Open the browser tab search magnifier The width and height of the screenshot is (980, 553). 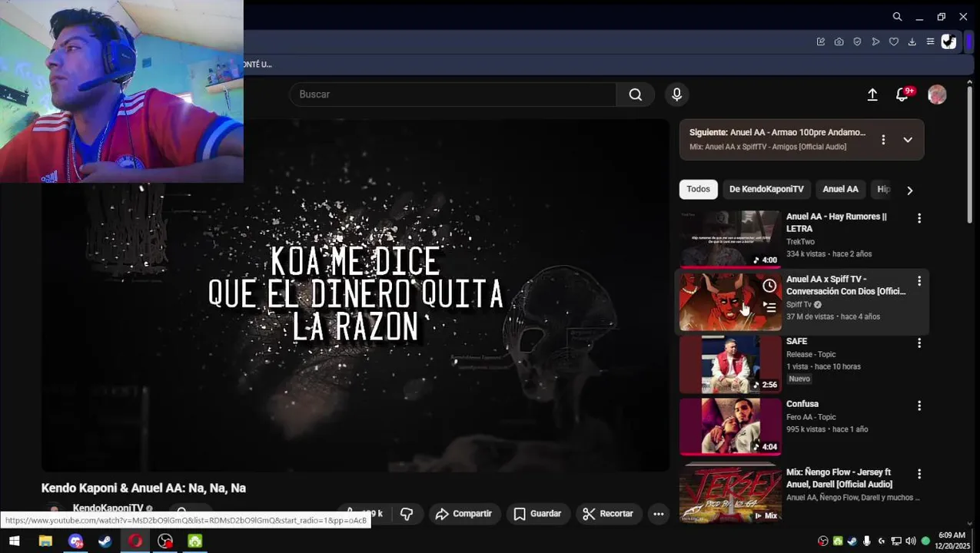click(x=897, y=17)
